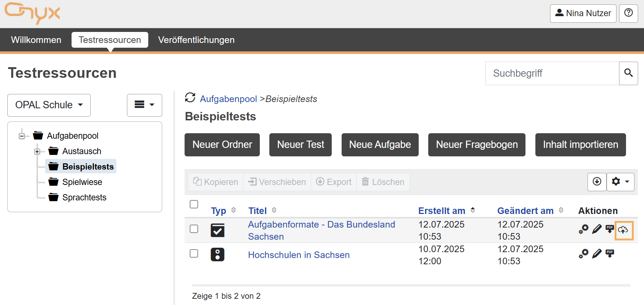Sort by Typ column
Image resolution: width=644 pixels, height=305 pixels.
pos(223,211)
